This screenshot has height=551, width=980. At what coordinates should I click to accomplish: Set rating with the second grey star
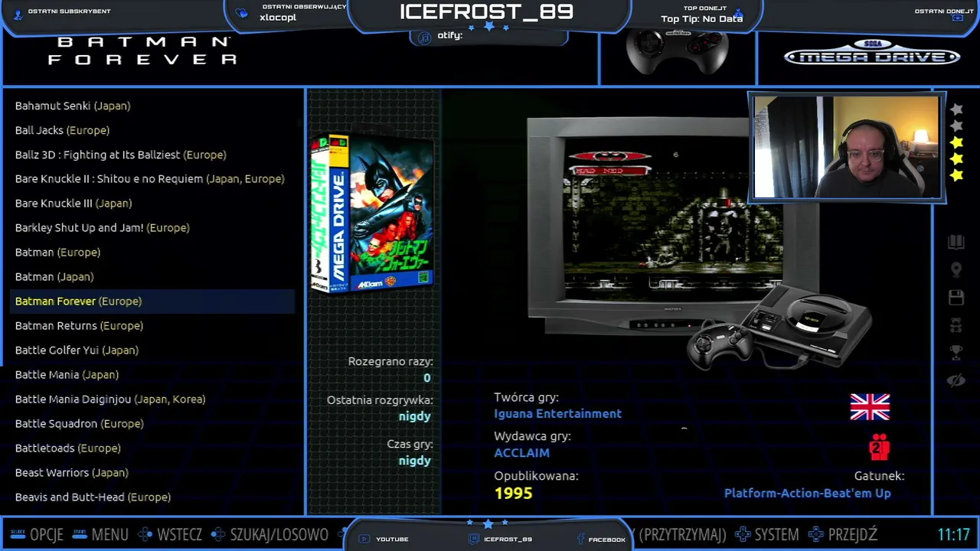click(956, 126)
